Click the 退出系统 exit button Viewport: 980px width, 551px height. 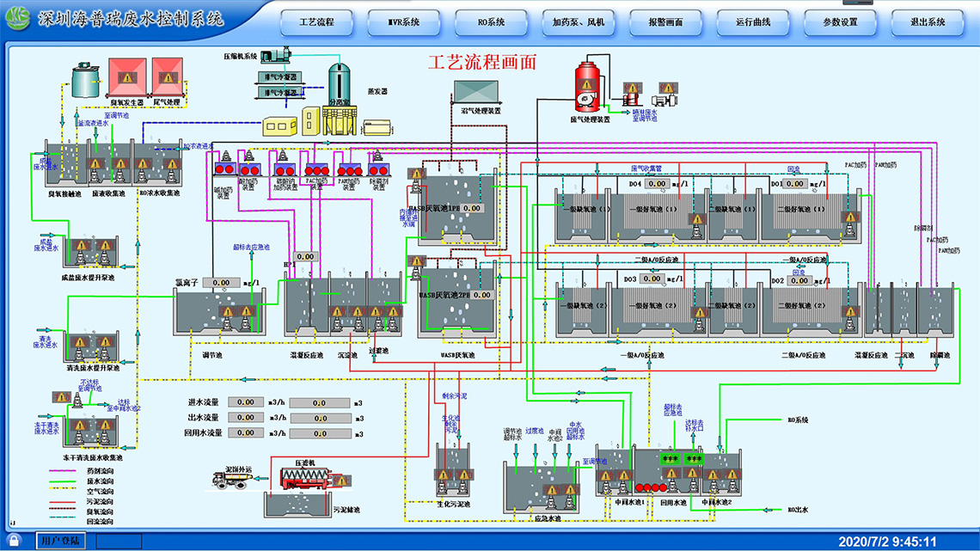tap(928, 22)
